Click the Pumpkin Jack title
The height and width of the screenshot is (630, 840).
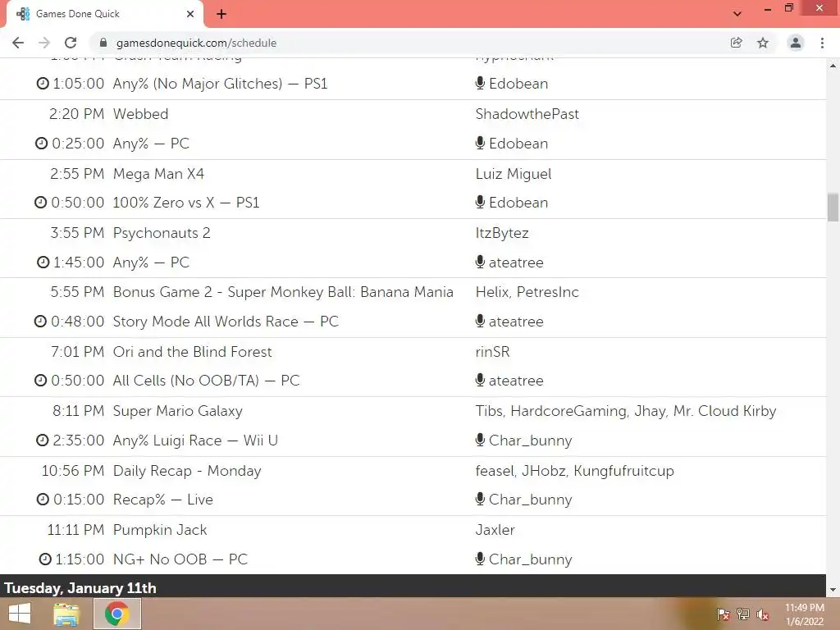tap(160, 530)
